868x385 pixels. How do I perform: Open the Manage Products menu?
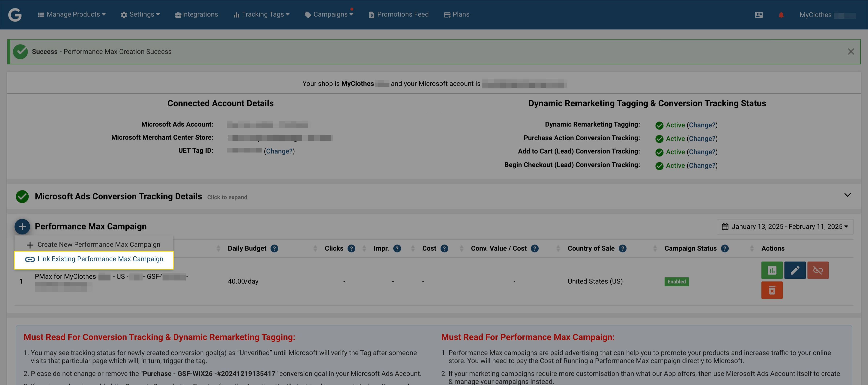pyautogui.click(x=72, y=15)
